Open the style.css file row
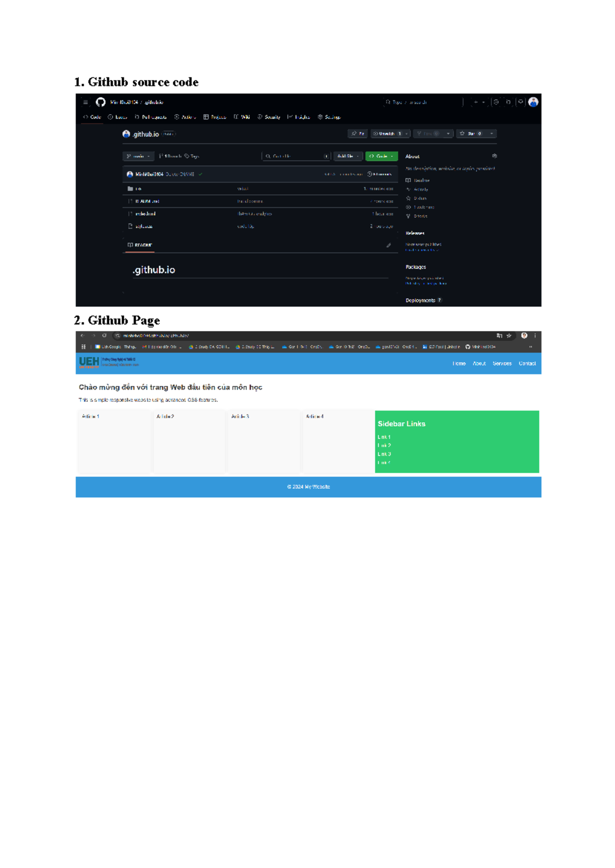The height and width of the screenshot is (868, 615). coord(260,226)
